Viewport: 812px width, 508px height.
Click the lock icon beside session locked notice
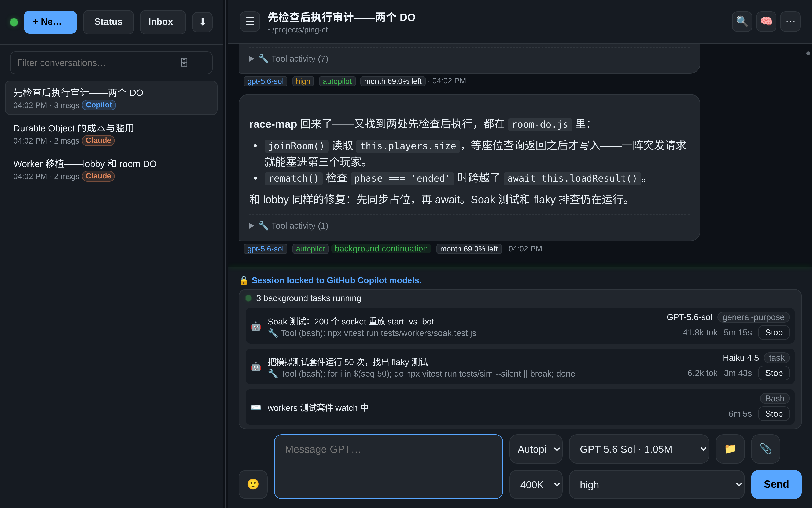(x=244, y=280)
